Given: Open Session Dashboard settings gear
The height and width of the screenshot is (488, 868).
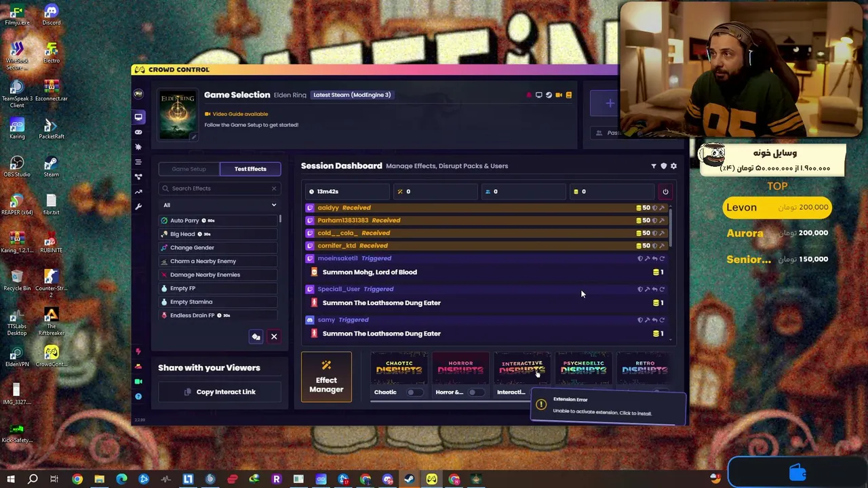Looking at the screenshot, I should click(673, 166).
